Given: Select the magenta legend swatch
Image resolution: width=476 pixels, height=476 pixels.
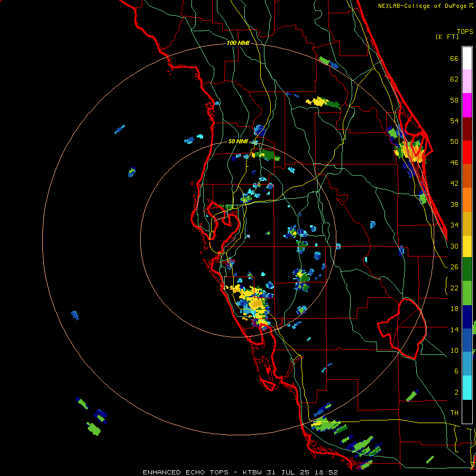Looking at the screenshot, I should (x=467, y=105).
